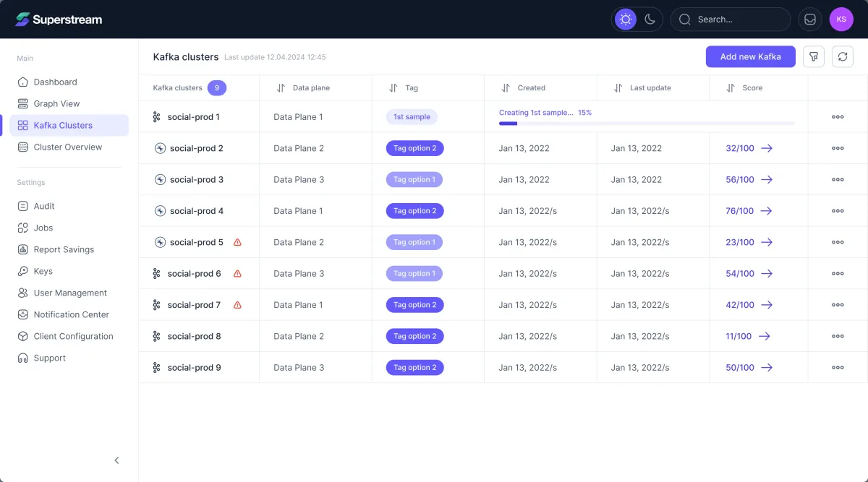Viewport: 868px width, 482px height.
Task: Open the three-dot menu for social-prod 2
Action: pyautogui.click(x=838, y=148)
